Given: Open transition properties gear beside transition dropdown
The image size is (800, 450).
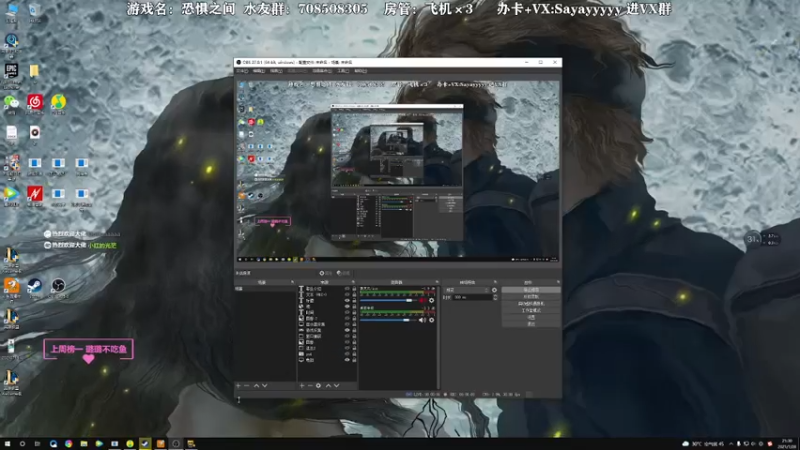Looking at the screenshot, I should point(494,290).
